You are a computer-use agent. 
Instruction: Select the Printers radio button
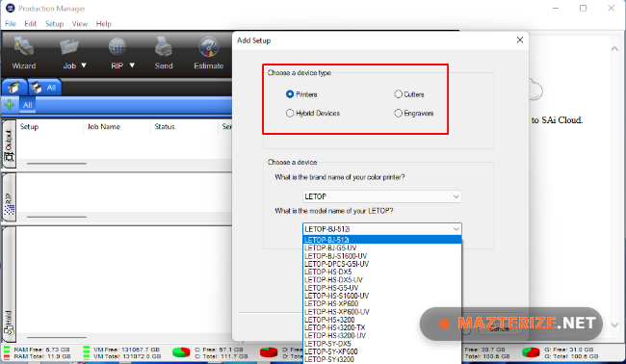pos(290,94)
